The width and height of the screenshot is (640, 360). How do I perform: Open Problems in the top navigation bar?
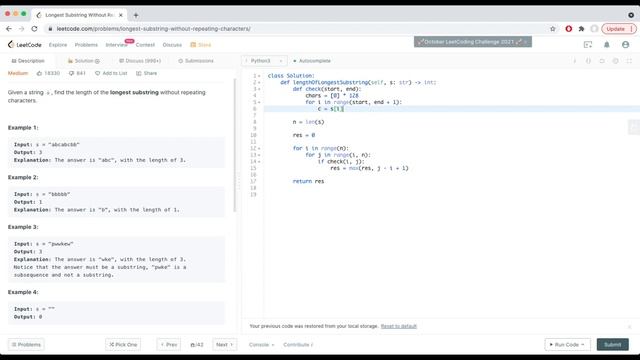coord(86,45)
